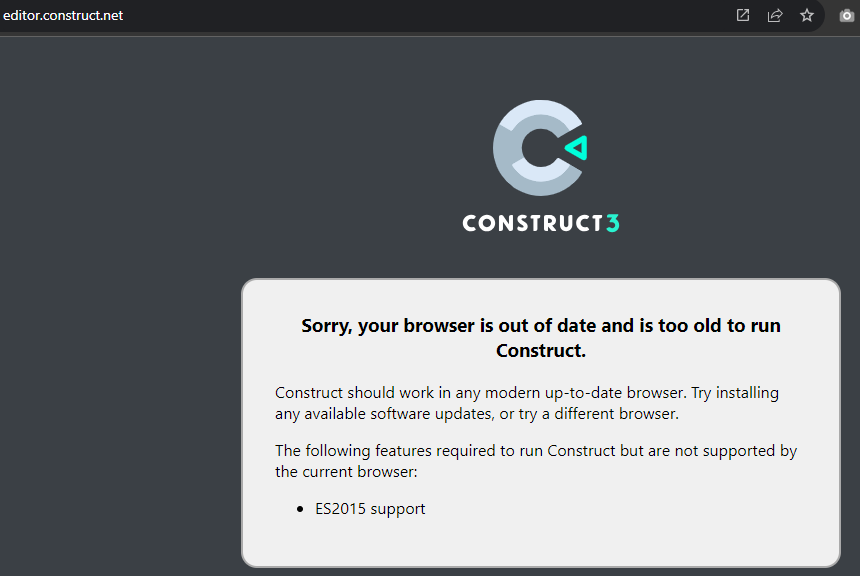
Task: Click 'Try installing' phrase in the first paragraph
Action: pyautogui.click(x=735, y=393)
